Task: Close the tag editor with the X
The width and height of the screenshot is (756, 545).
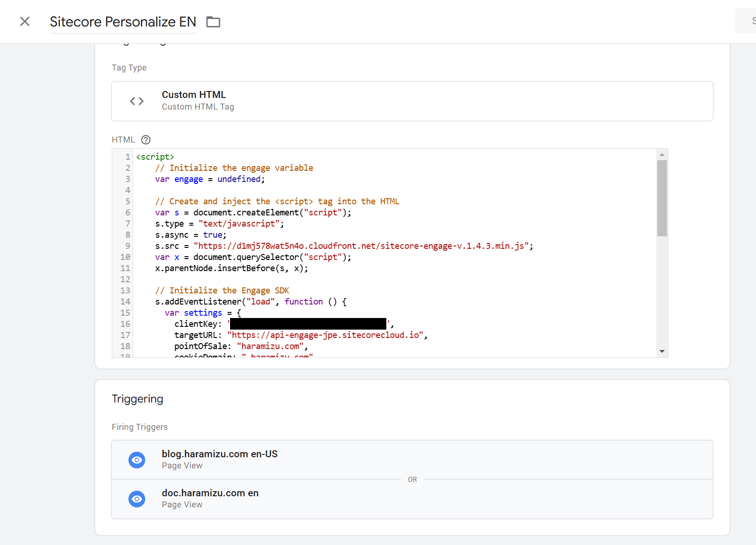Action: pos(25,21)
